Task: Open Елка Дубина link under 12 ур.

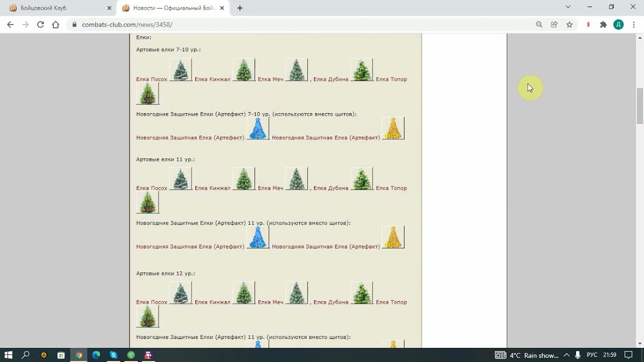Action: [x=331, y=302]
